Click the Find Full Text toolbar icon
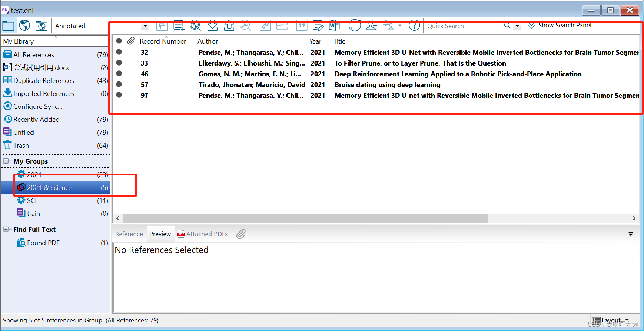Screen dimensions: 644x331 point(245,26)
